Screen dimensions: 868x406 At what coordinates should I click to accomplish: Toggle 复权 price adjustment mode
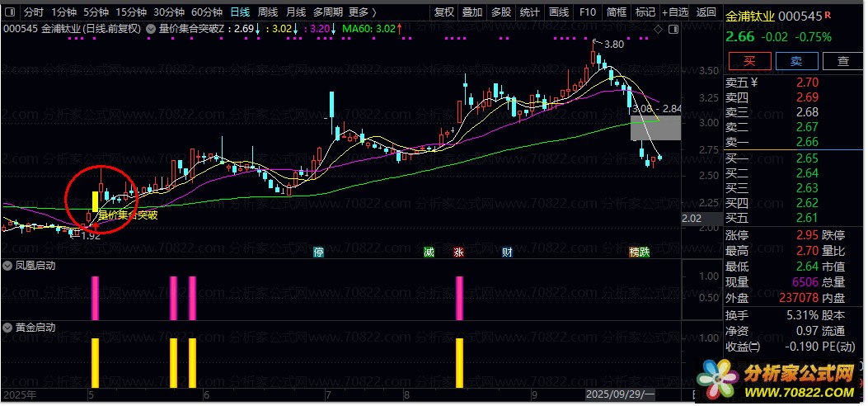[x=444, y=12]
